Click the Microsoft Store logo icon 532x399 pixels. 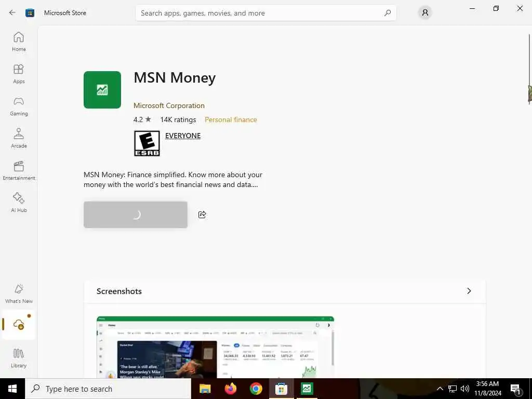pos(30,13)
